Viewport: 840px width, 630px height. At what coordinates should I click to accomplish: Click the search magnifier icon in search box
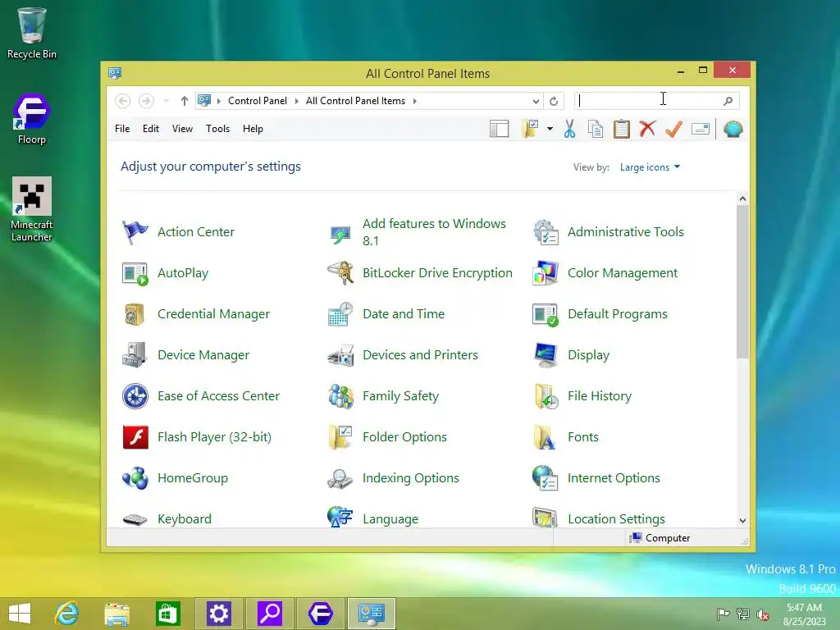point(728,101)
